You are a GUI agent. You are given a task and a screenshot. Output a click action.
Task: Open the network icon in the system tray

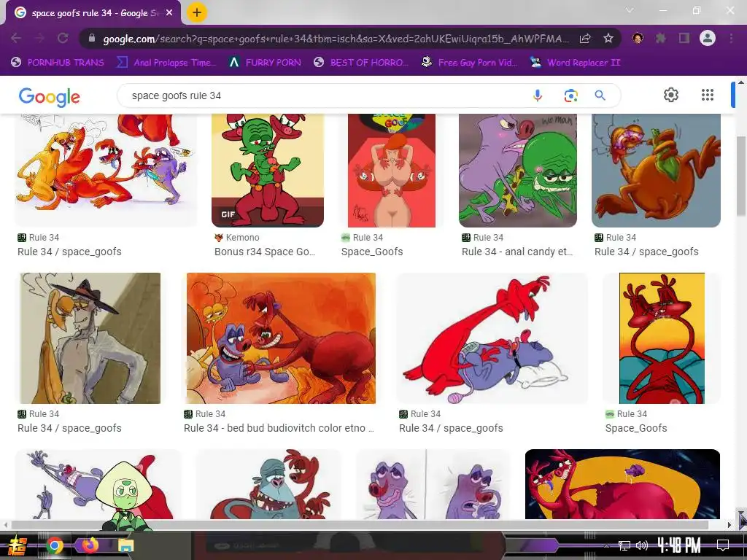click(x=624, y=545)
